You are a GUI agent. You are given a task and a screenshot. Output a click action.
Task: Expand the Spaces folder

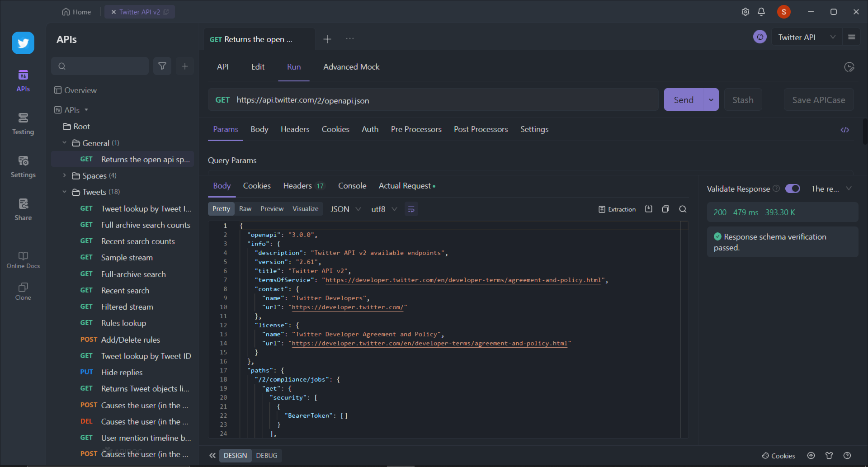point(64,175)
